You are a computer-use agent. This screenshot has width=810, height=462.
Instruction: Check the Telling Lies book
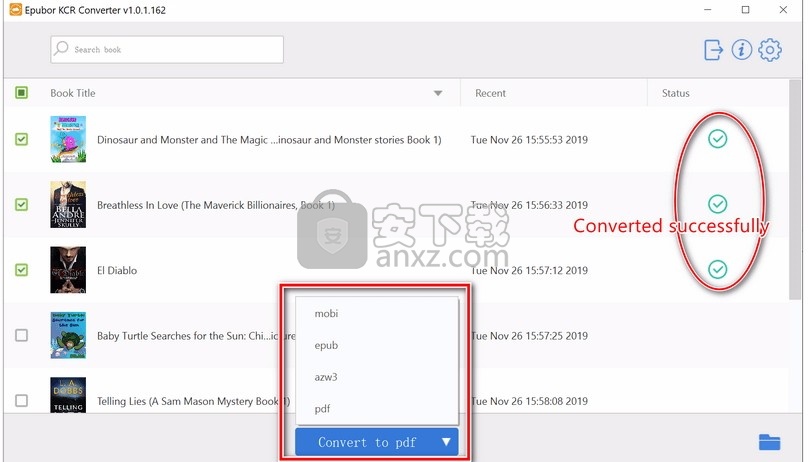(x=21, y=401)
